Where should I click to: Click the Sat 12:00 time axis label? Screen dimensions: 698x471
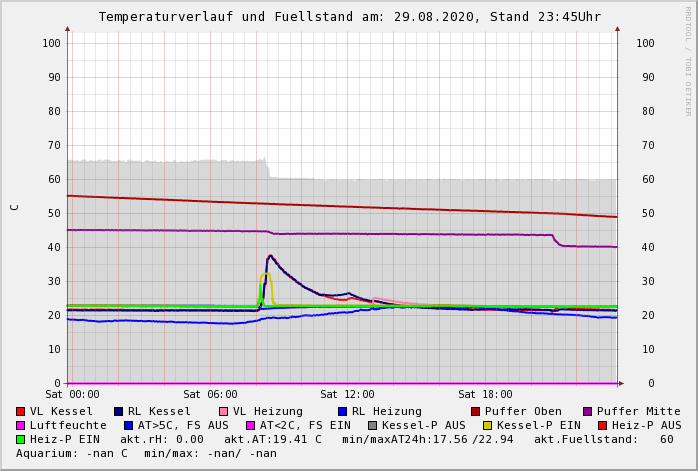click(x=347, y=395)
